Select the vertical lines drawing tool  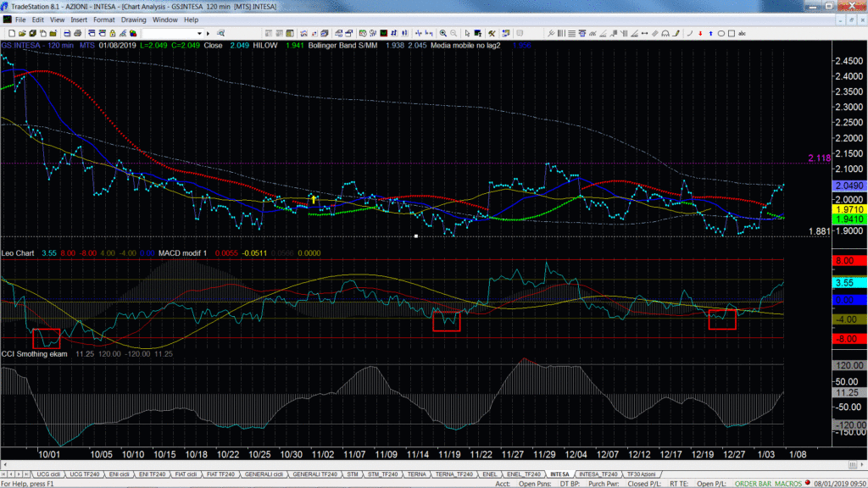pos(561,33)
